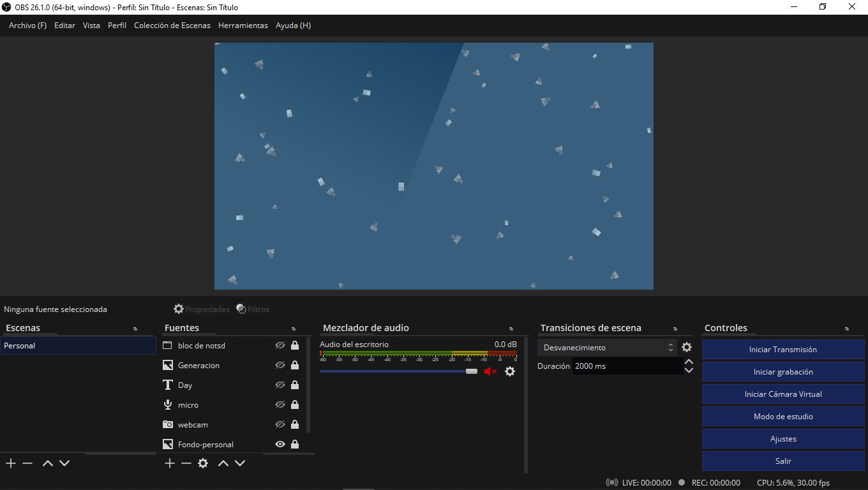This screenshot has height=490, width=868.
Task: Pop out the Transiciones de escena dock
Action: point(675,329)
